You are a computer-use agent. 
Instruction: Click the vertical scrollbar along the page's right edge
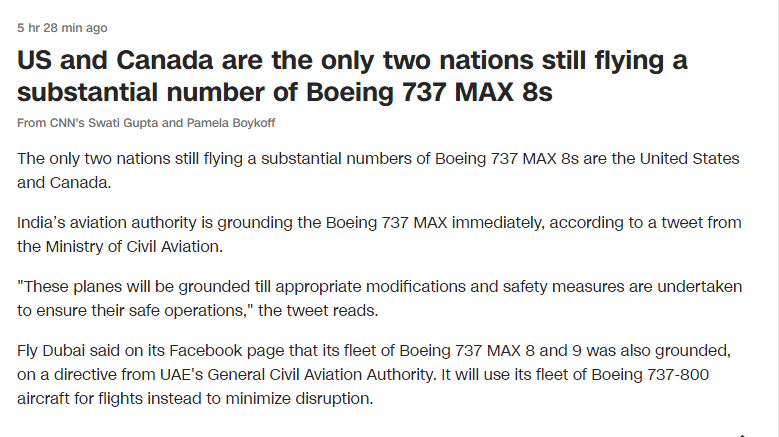777,218
